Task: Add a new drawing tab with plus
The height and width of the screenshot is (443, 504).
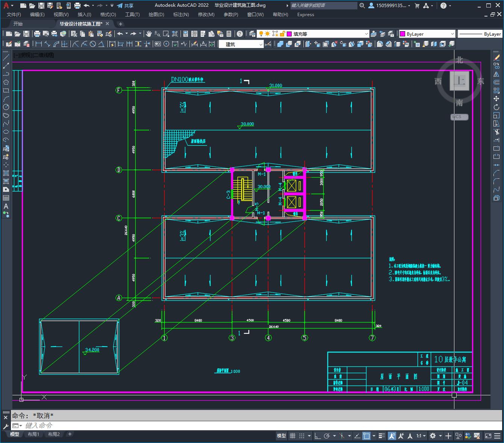Action: point(121,24)
